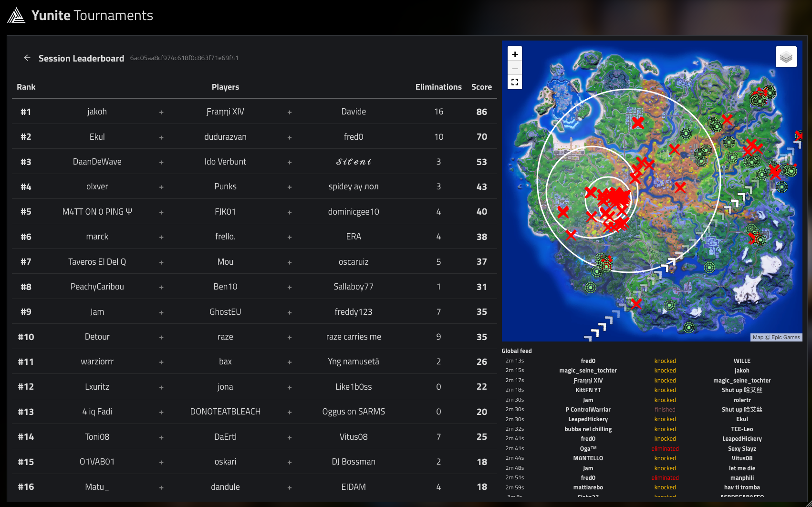Click score 86 in the first row
The width and height of the screenshot is (812, 507).
pos(482,112)
